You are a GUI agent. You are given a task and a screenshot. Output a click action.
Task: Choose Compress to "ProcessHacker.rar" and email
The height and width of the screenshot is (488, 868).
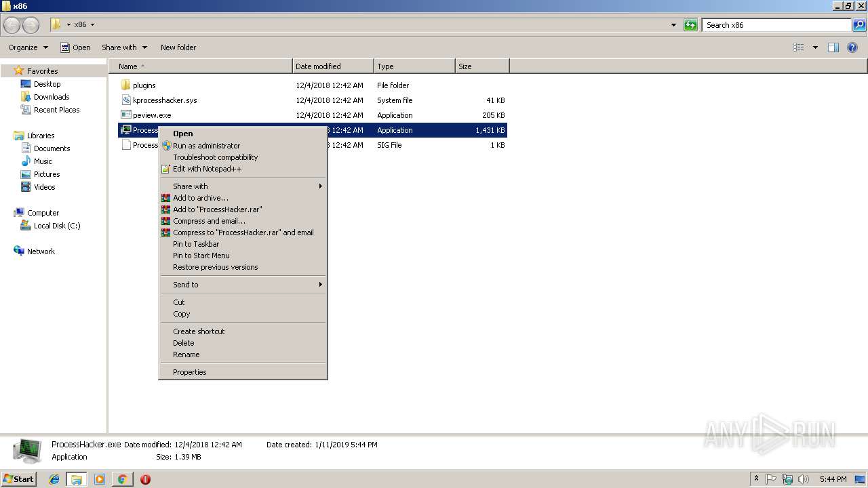pos(243,232)
